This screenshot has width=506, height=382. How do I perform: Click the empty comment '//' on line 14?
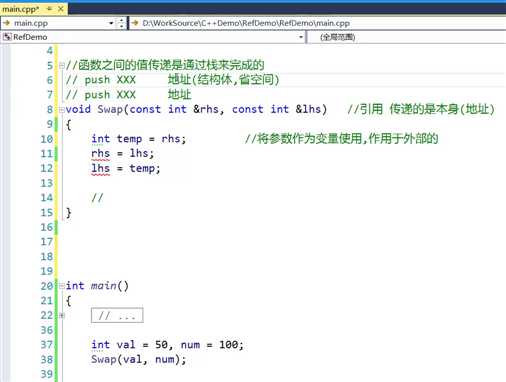pyautogui.click(x=97, y=198)
